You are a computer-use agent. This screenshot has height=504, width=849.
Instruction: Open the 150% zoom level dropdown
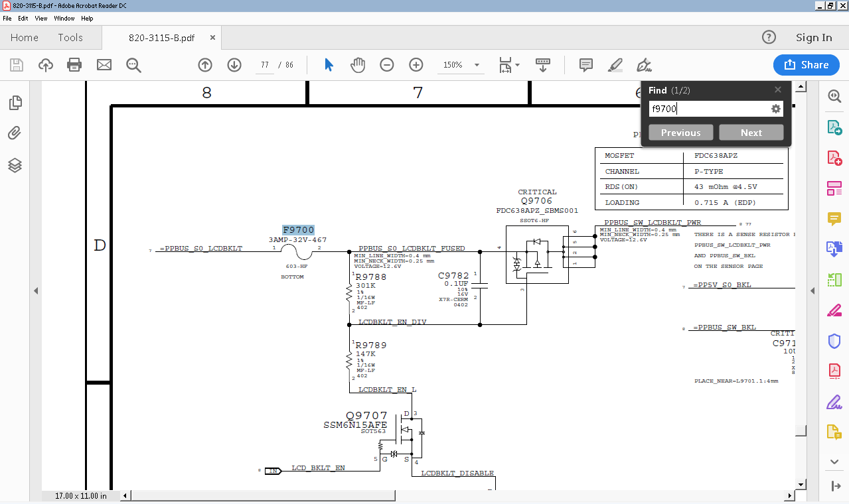click(477, 65)
